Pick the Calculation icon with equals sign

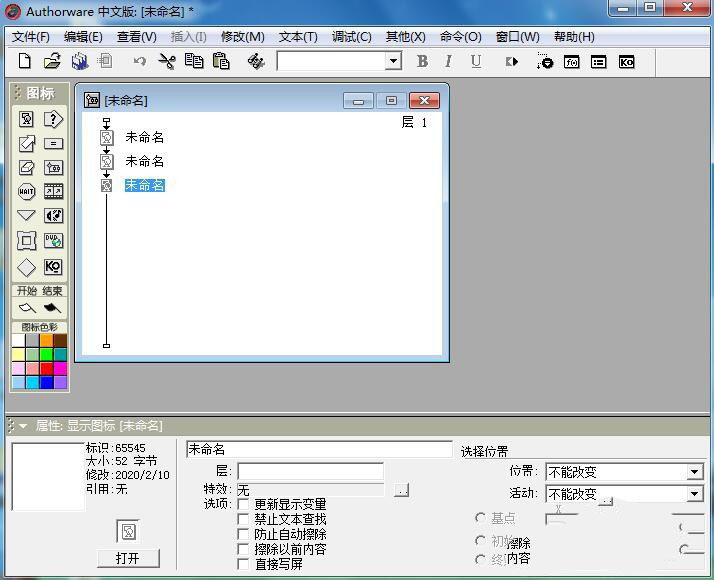pos(53,143)
